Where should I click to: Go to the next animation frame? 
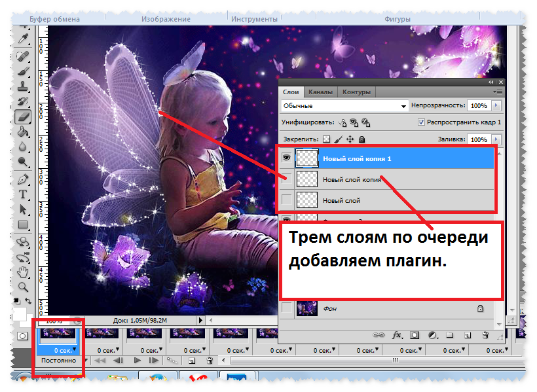coord(154,360)
